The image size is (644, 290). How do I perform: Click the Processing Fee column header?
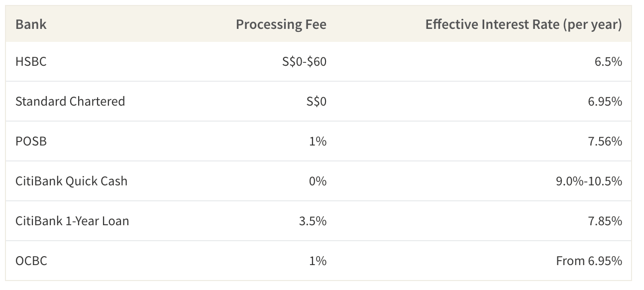pyautogui.click(x=281, y=24)
